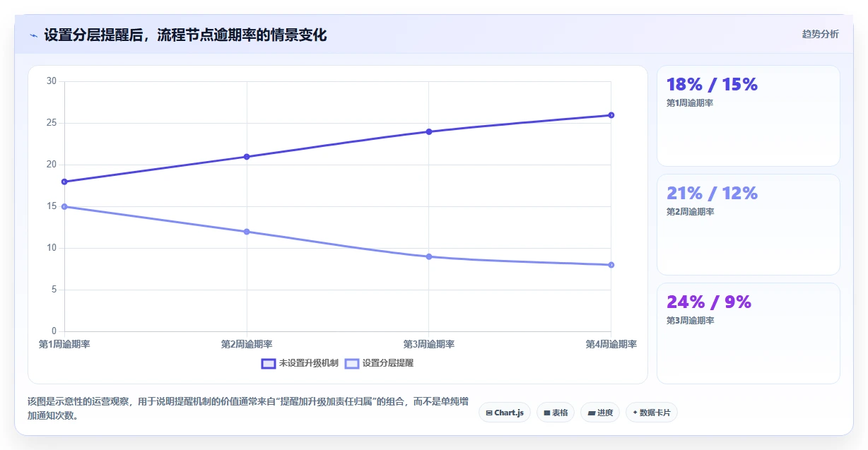Click the lightning icon beside the title
Viewport: 868px width, 450px height.
coord(34,35)
